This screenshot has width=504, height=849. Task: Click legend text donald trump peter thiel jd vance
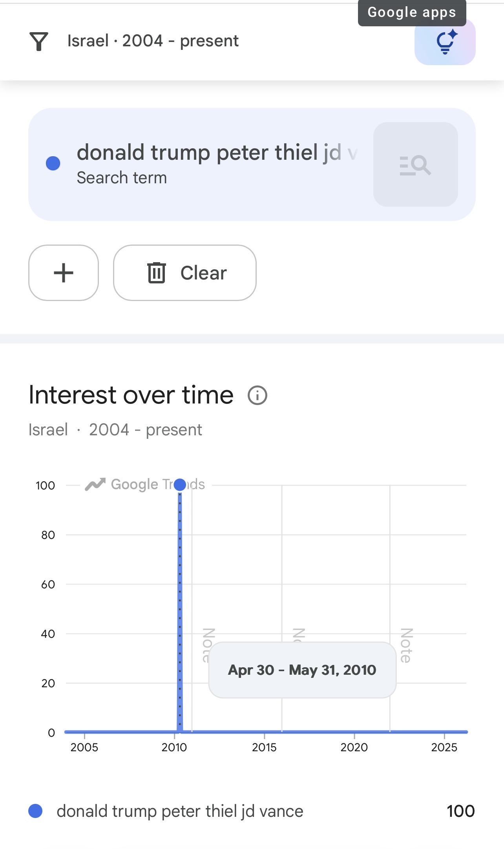click(x=180, y=811)
